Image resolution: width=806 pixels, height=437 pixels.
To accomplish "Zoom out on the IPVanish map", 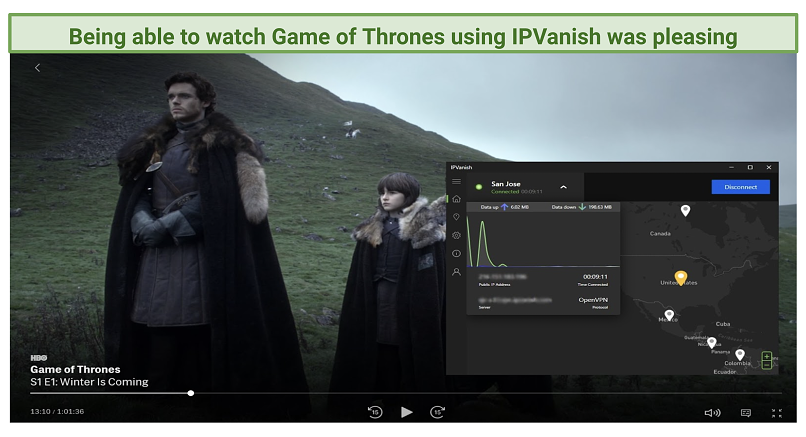I will 766,365.
